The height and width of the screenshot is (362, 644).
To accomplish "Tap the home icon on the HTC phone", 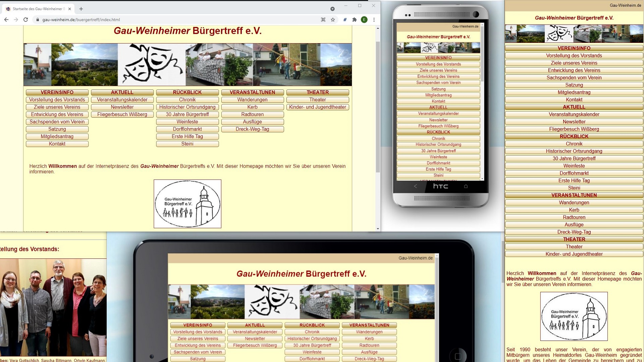I will coord(466,186).
